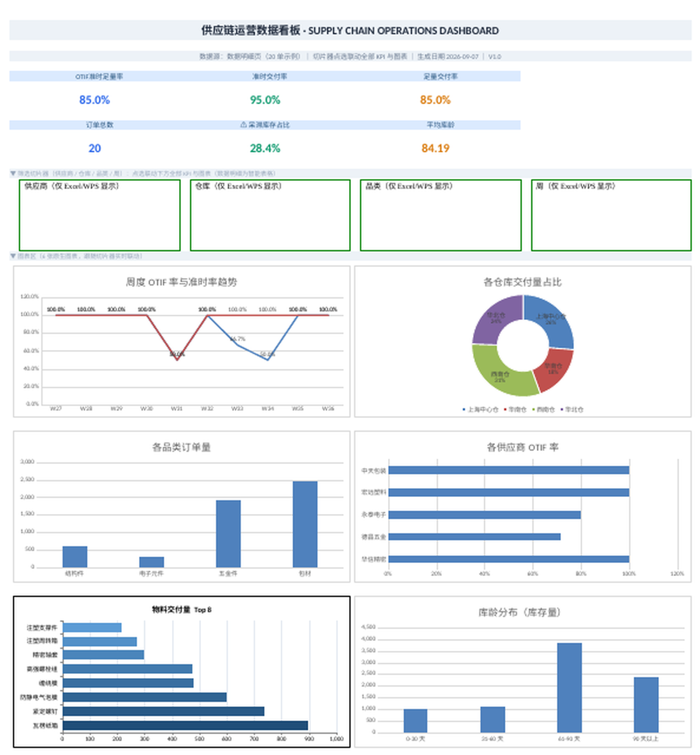Select the 供应商 slicer box
This screenshot has width=700, height=755.
(99, 215)
